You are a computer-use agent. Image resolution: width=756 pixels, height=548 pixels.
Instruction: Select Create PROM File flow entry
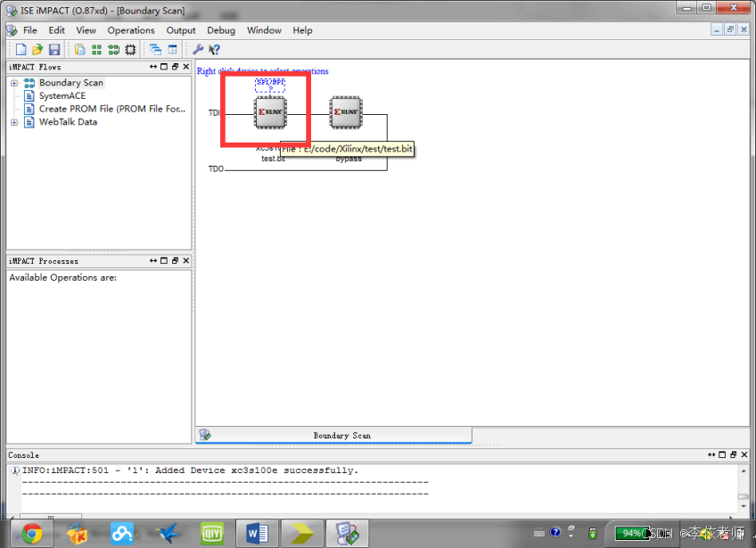pos(111,109)
